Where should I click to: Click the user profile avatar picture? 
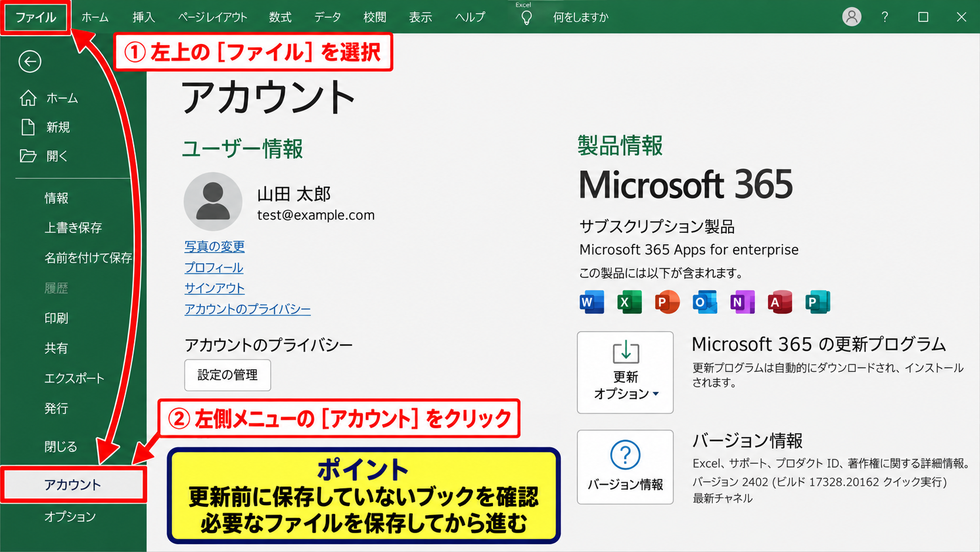tap(213, 201)
